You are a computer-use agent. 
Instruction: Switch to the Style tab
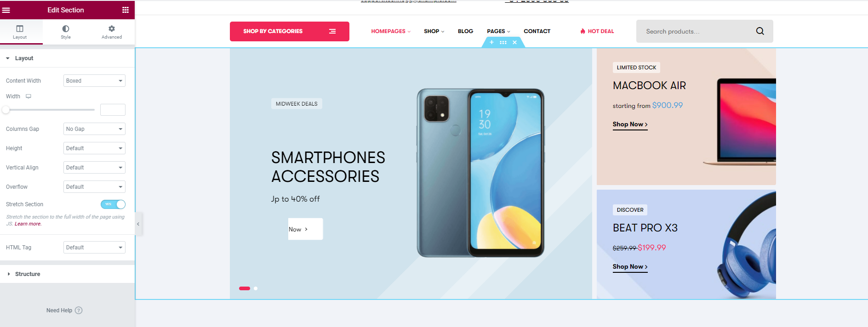click(x=66, y=32)
